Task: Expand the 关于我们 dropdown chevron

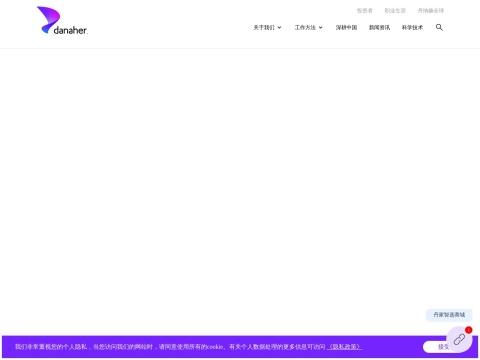Action: pos(280,28)
